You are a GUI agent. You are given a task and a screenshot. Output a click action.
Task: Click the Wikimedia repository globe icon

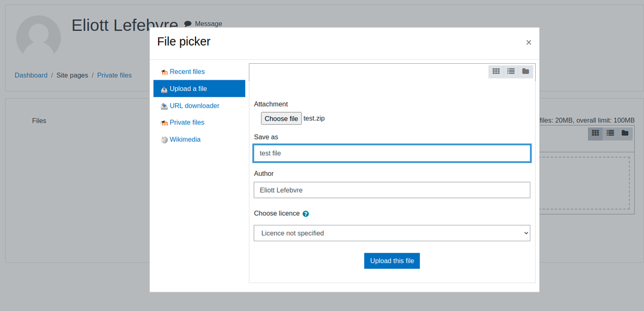pos(165,139)
